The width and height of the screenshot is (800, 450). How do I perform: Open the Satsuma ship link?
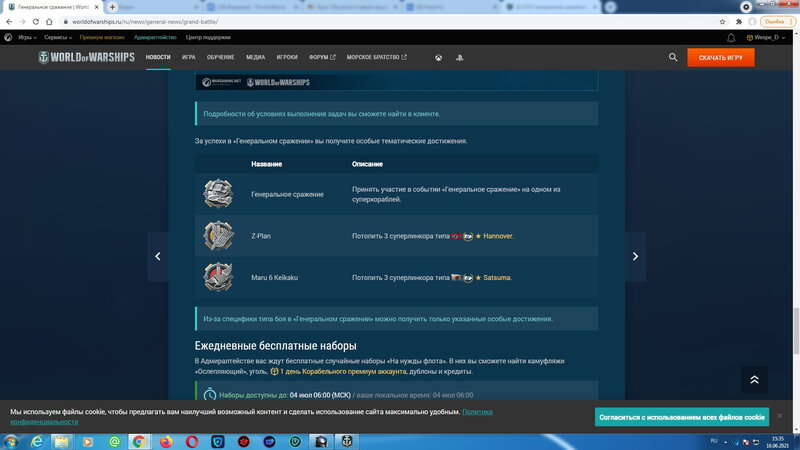(x=496, y=278)
